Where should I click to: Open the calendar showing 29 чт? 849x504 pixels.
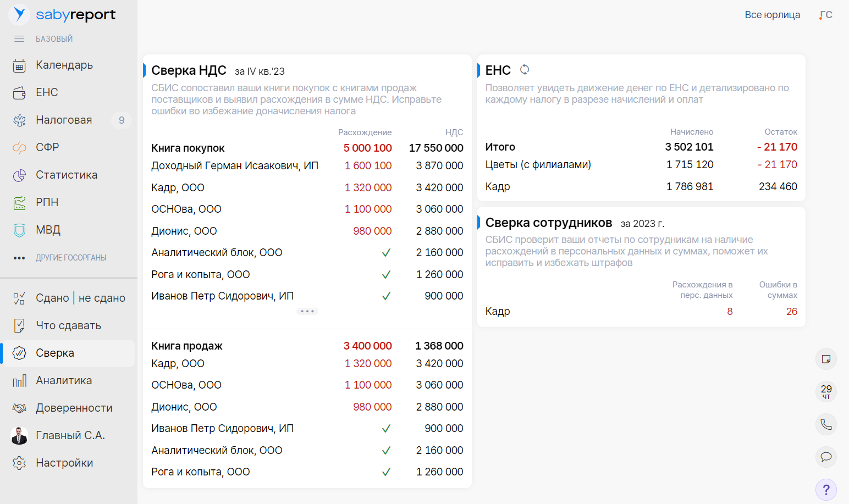(x=825, y=391)
